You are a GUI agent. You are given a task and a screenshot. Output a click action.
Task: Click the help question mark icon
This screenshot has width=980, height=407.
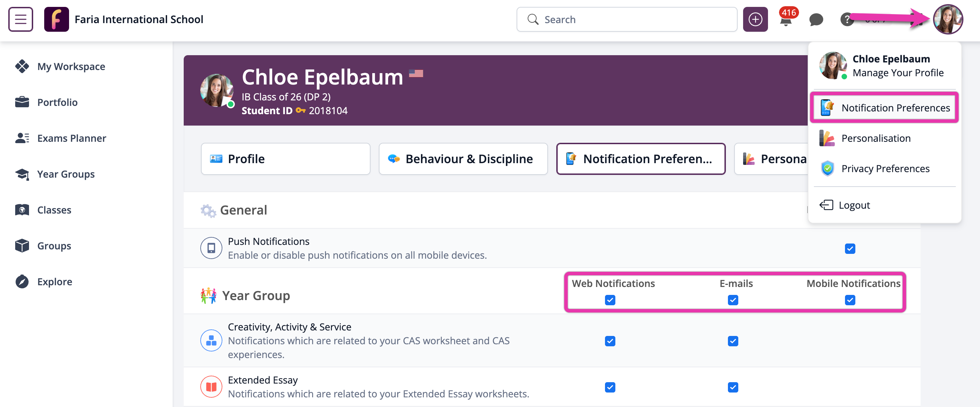[x=847, y=19]
